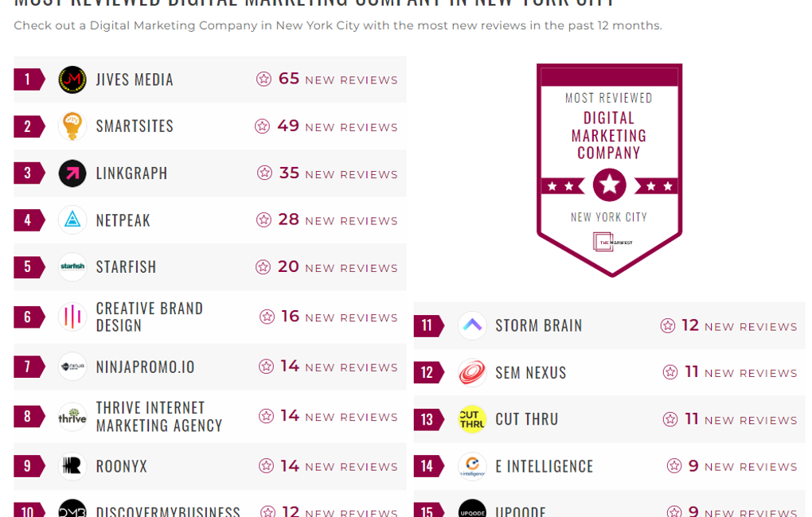Click the Starfish company logo
This screenshot has width=812, height=517.
click(72, 267)
